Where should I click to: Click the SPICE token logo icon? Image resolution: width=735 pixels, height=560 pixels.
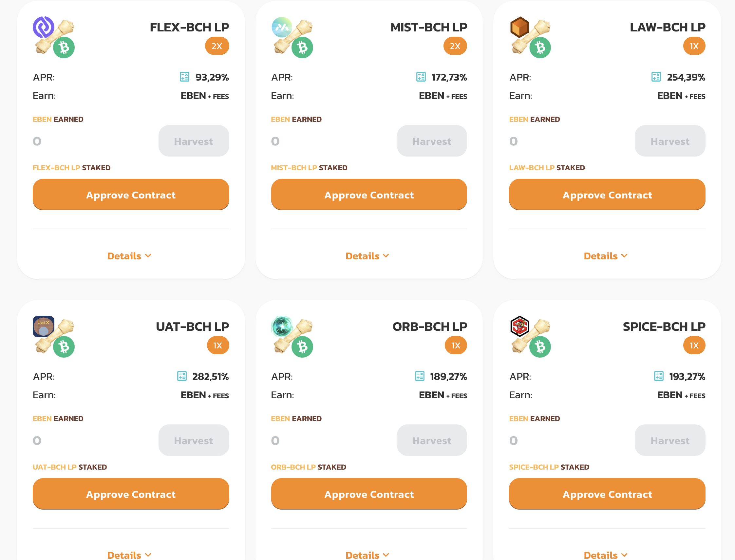[x=520, y=326]
